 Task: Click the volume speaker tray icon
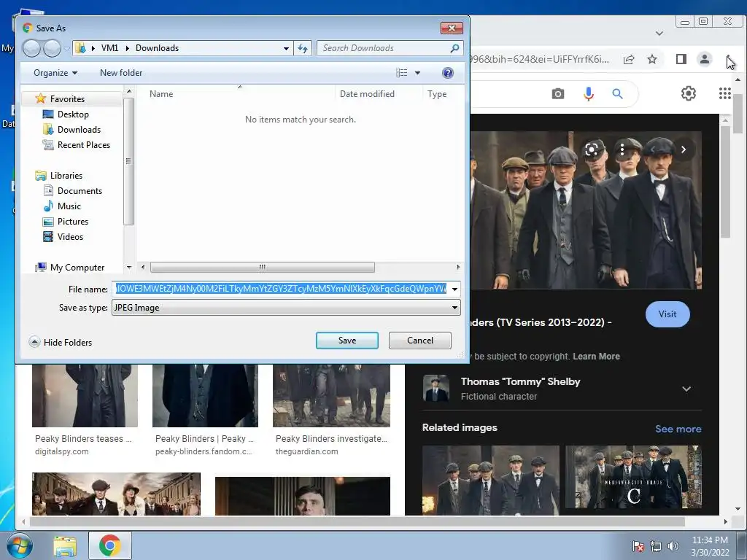coord(673,546)
